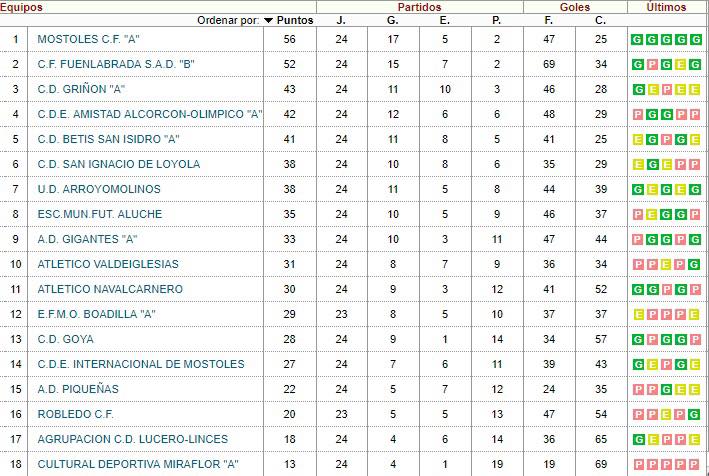Sort by F. goals for column
709x476 pixels.
point(549,20)
